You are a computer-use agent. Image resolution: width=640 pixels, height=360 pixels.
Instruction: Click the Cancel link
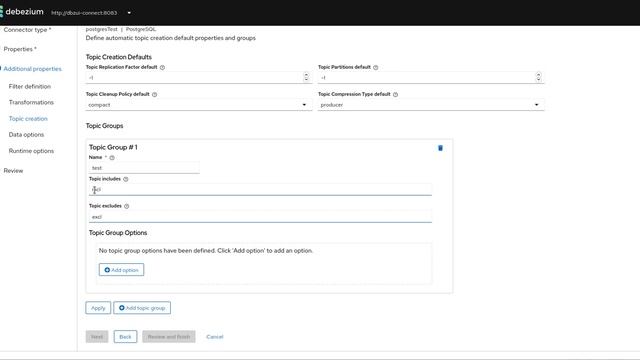(215, 337)
